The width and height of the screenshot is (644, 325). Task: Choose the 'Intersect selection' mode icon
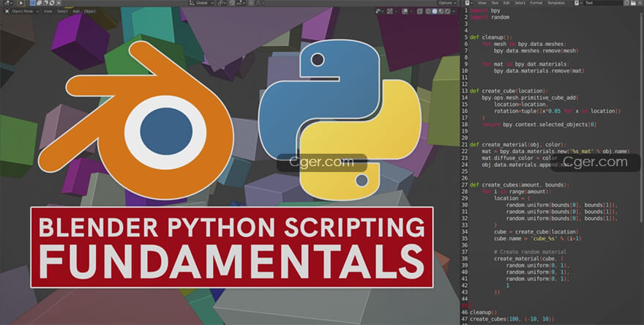(x=59, y=3)
